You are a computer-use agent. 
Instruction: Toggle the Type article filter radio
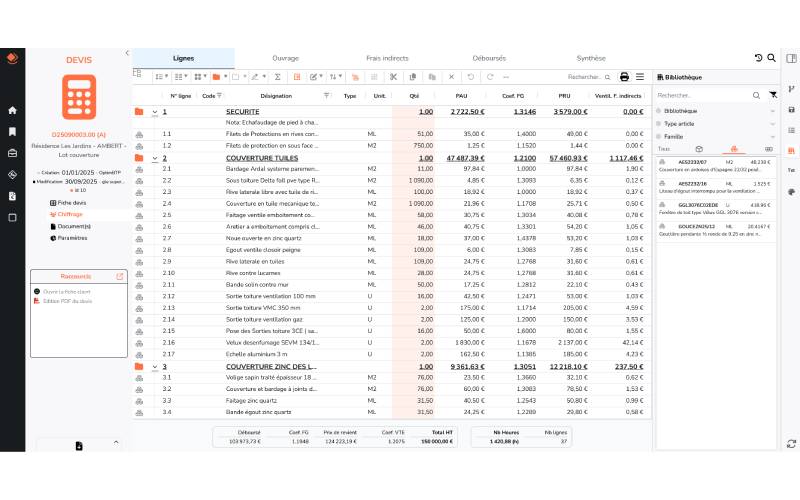click(x=660, y=123)
